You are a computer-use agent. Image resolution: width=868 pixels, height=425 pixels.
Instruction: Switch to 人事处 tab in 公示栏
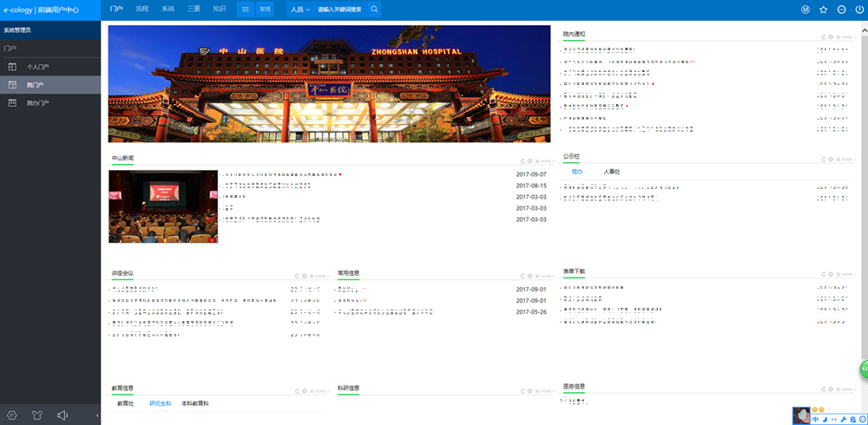[x=612, y=172]
